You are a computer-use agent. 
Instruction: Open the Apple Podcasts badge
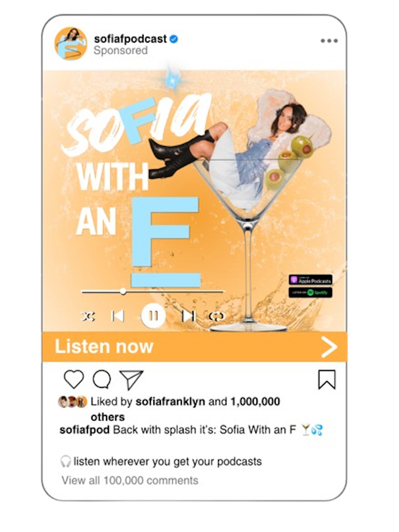pos(310,280)
